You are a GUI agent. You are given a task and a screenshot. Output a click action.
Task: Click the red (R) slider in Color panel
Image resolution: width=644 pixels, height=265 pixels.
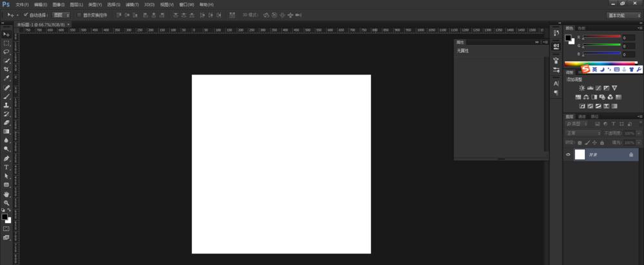click(x=601, y=37)
